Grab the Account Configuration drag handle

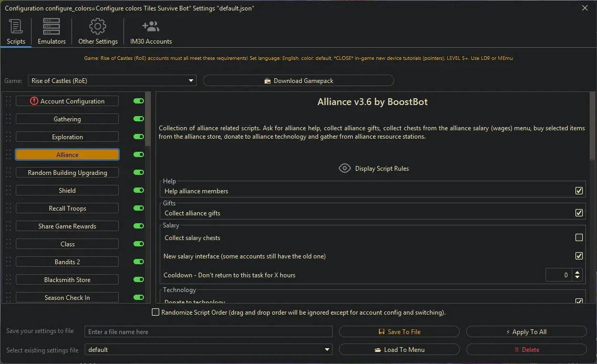[8, 101]
